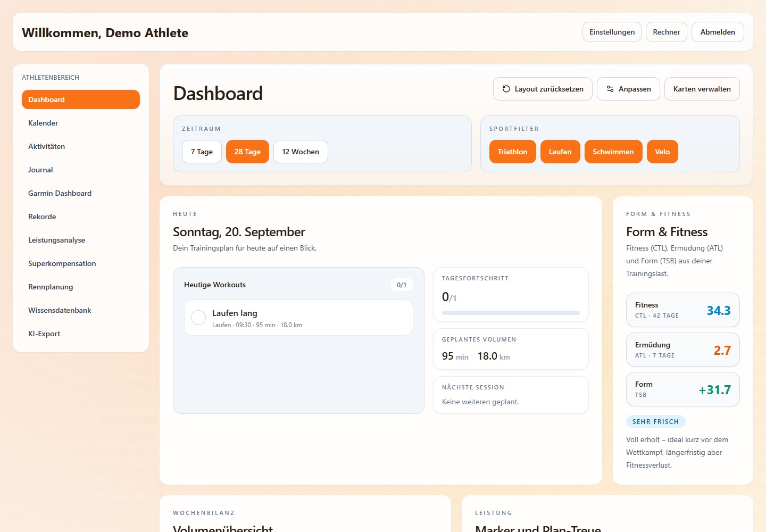
Task: Open the Journal page
Action: tap(81, 170)
